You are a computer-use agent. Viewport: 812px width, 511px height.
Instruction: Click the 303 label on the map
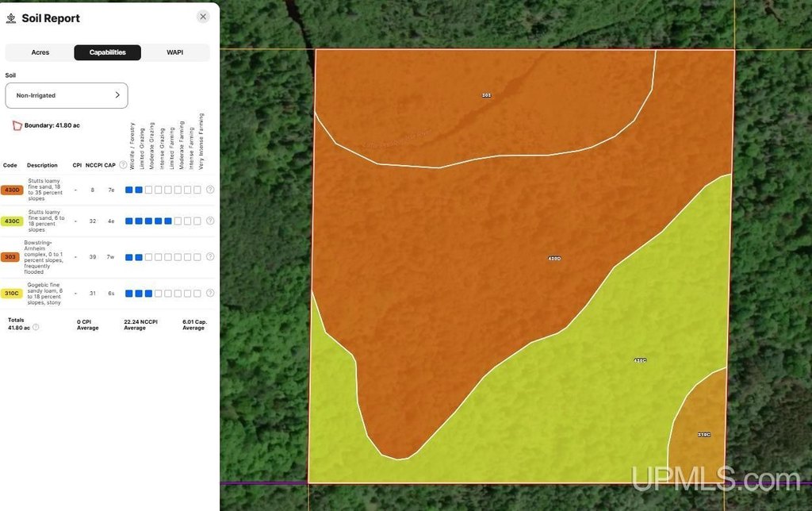tap(486, 95)
